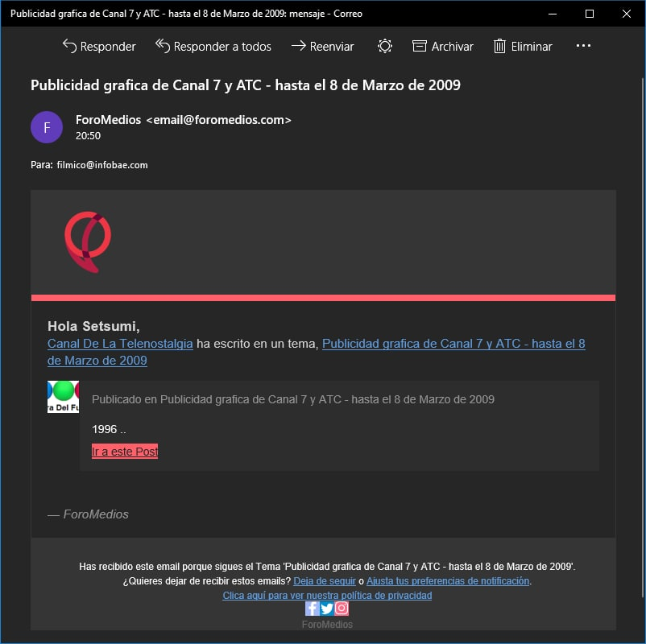
Task: Click the email subject heading
Action: click(246, 85)
